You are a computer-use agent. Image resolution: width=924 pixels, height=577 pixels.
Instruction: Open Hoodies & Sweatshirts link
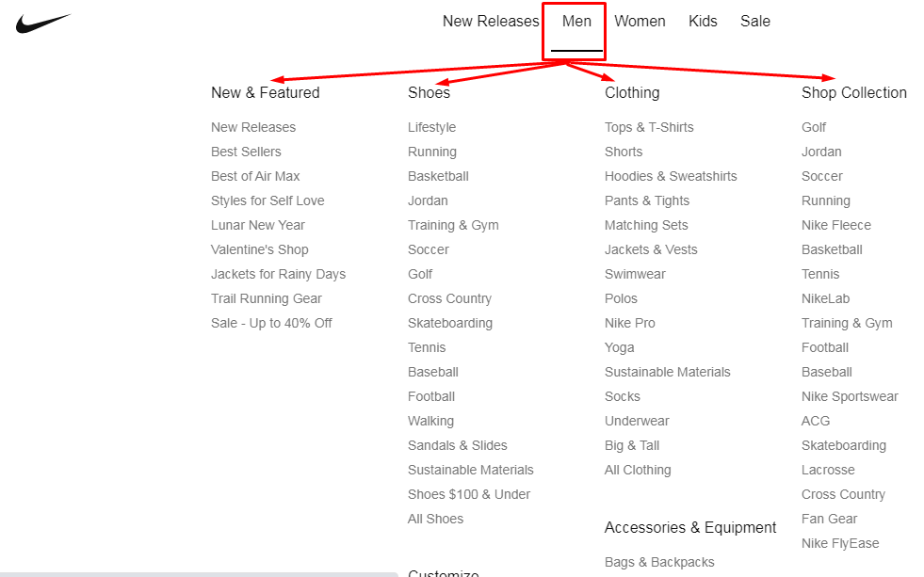tap(671, 176)
